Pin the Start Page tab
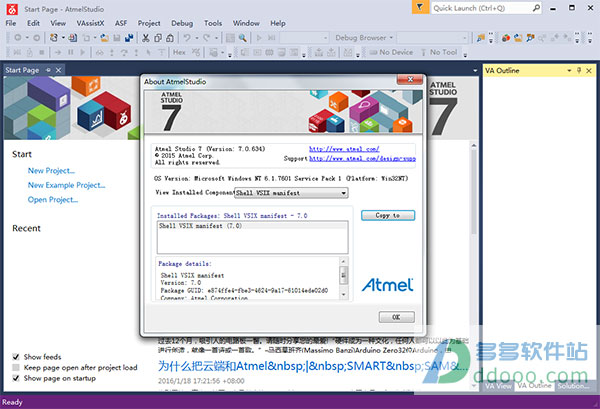 (x=48, y=70)
